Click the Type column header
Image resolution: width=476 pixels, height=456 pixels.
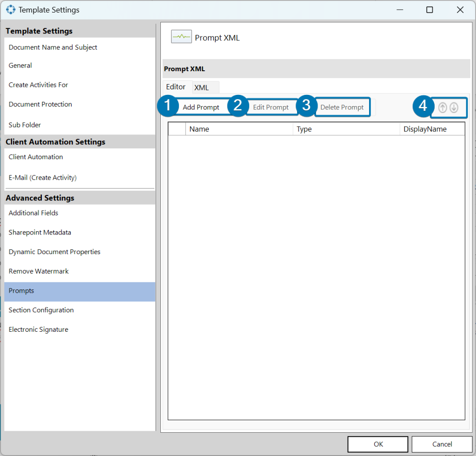[x=346, y=129]
